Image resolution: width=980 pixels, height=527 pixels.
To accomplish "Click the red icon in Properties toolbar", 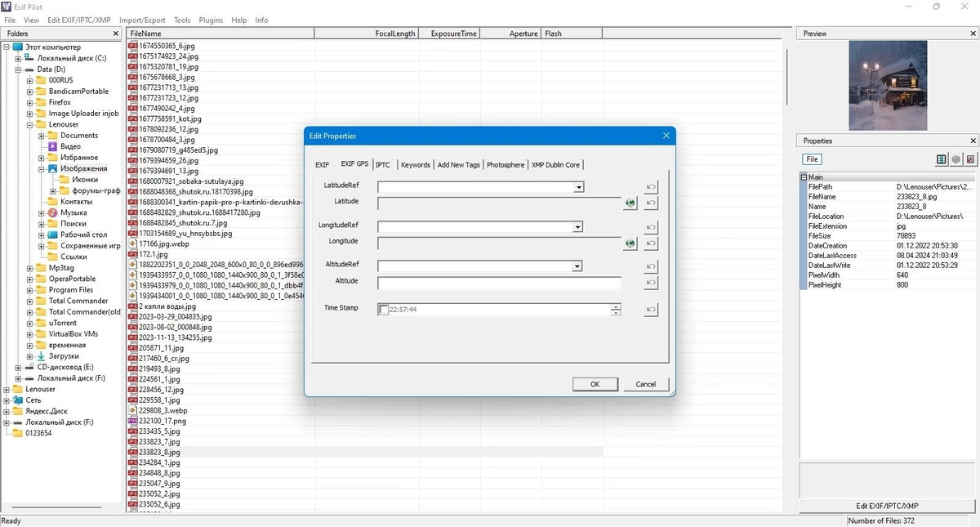I will tap(970, 159).
